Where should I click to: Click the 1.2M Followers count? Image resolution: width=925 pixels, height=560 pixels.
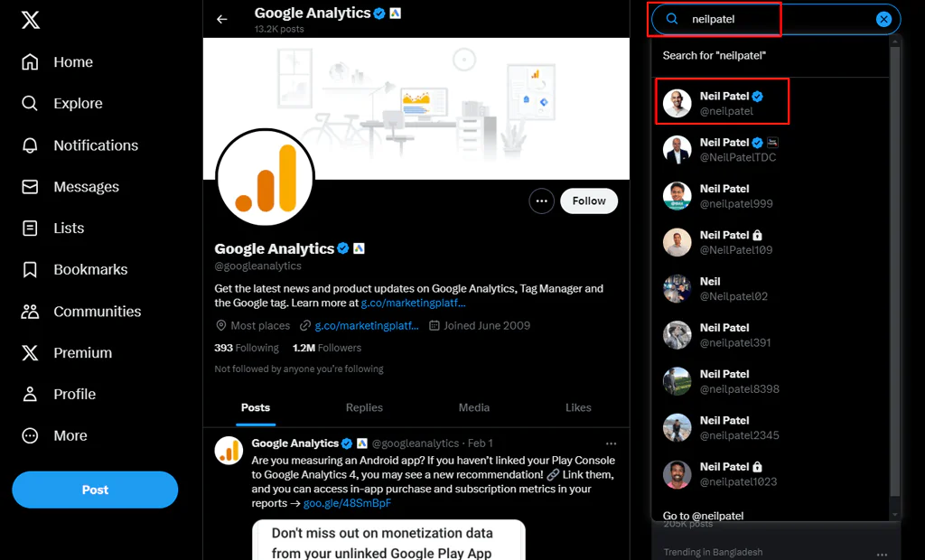[327, 348]
